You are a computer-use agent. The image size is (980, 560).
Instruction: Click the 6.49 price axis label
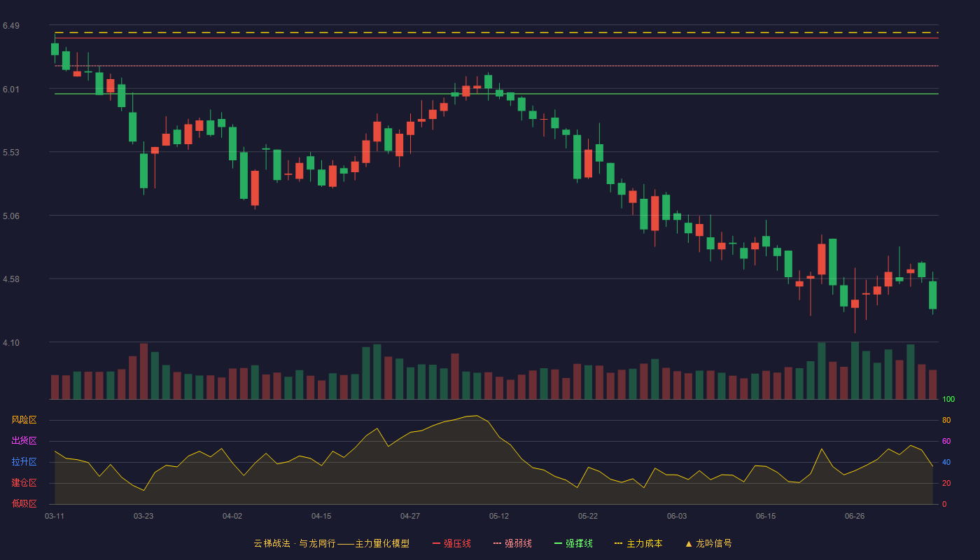click(11, 26)
